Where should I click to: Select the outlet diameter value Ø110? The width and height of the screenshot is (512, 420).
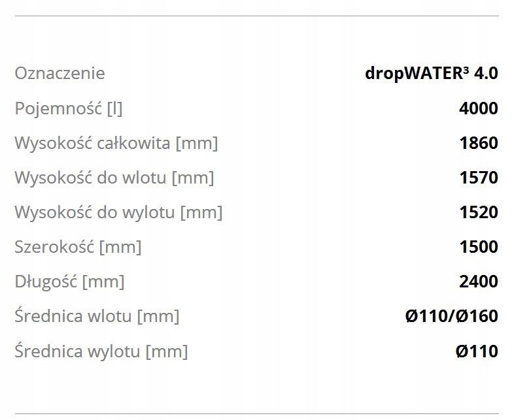(477, 351)
